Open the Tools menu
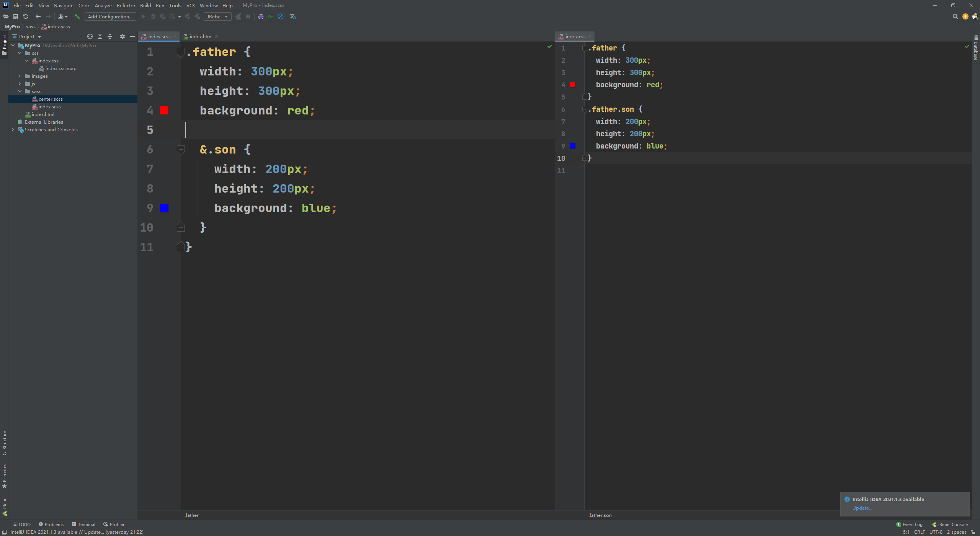Image resolution: width=980 pixels, height=536 pixels. pyautogui.click(x=175, y=5)
